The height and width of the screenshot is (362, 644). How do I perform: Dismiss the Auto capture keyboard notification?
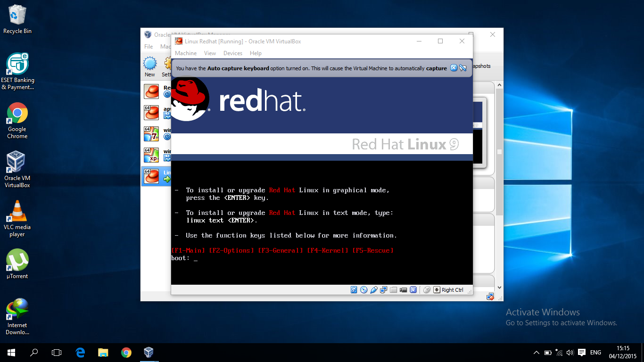454,68
